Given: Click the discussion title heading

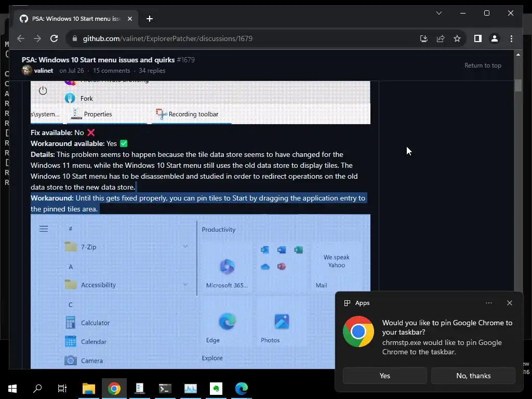Looking at the screenshot, I should [98, 60].
